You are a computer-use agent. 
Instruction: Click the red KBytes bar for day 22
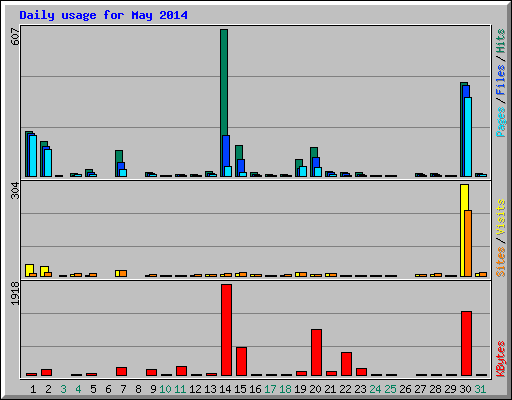pyautogui.click(x=346, y=364)
